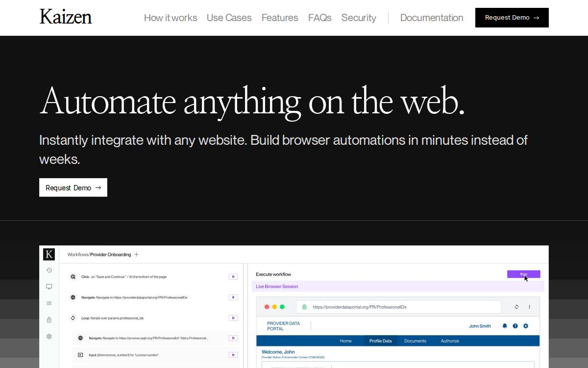Open the browser three-dot menu
The image size is (588, 368).
[529, 307]
